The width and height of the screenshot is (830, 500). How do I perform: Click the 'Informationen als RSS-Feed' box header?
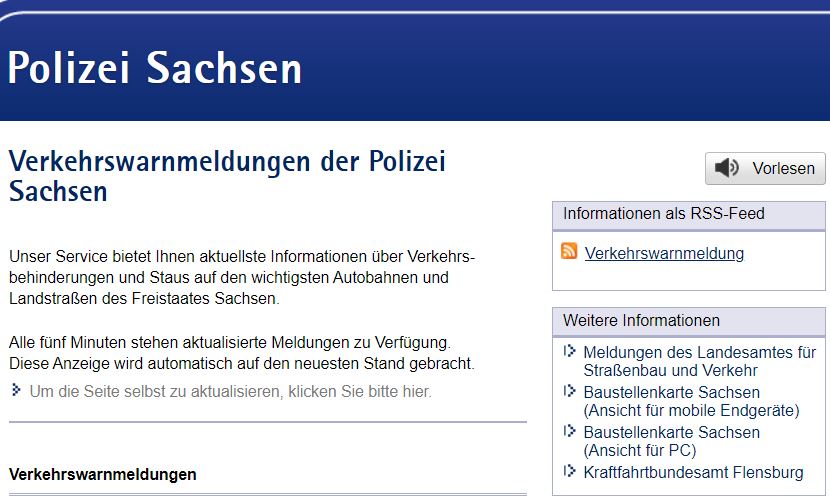click(x=689, y=214)
